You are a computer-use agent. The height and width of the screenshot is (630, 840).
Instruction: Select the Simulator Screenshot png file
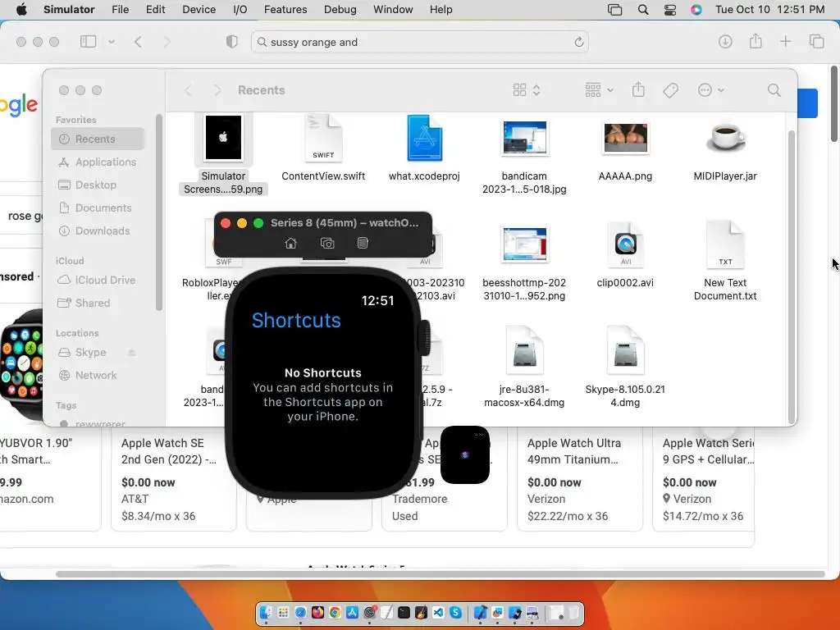click(x=223, y=155)
